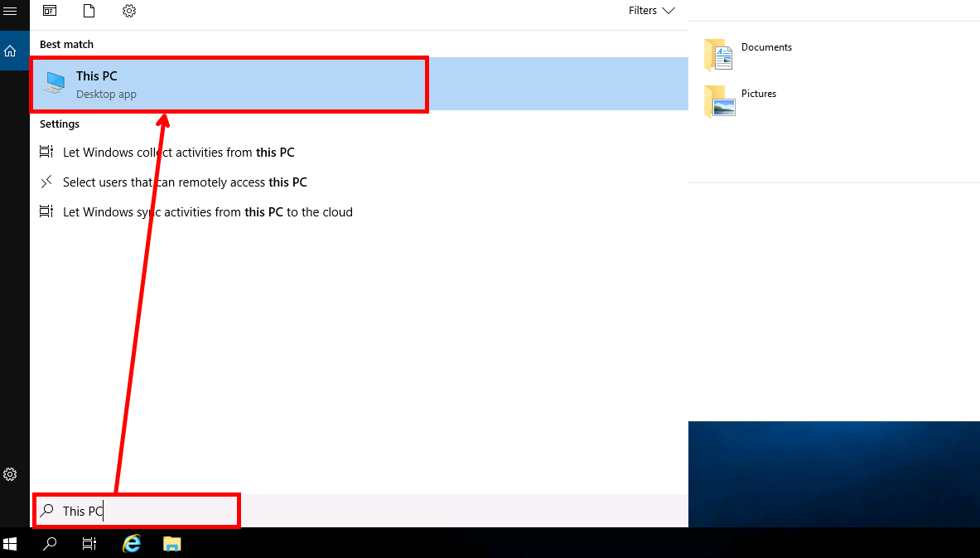Open the Windows Start button
980x558 pixels.
click(10, 544)
